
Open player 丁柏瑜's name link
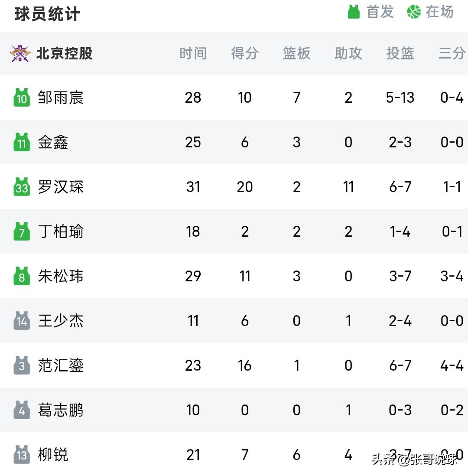click(61, 231)
